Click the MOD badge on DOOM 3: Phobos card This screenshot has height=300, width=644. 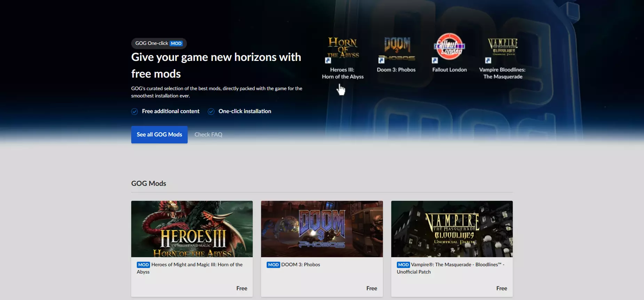(273, 265)
